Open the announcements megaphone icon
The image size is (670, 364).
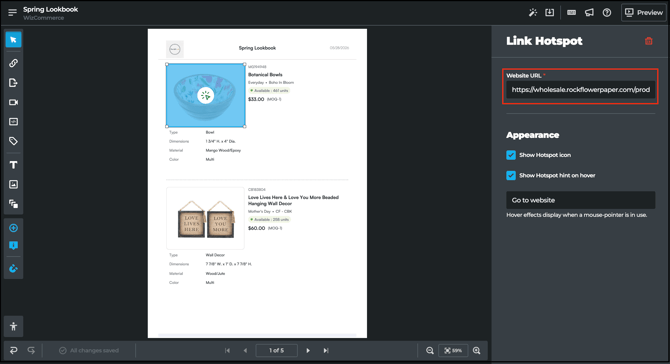click(x=589, y=13)
